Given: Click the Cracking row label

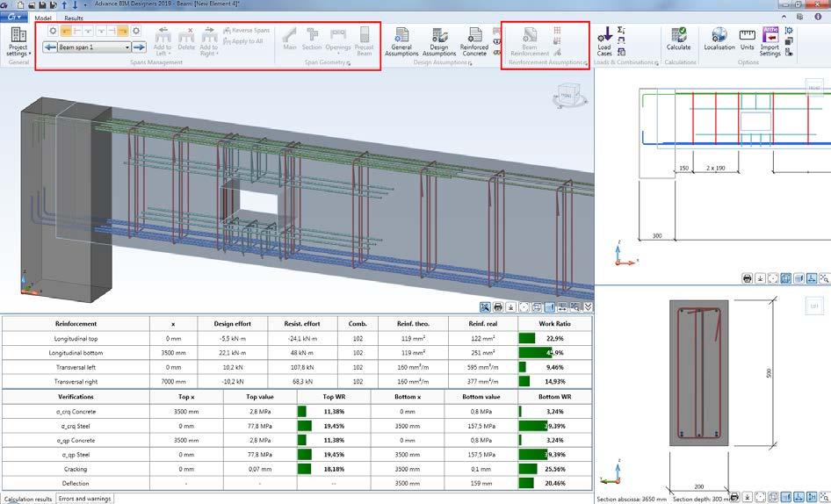Looking at the screenshot, I should [76, 469].
